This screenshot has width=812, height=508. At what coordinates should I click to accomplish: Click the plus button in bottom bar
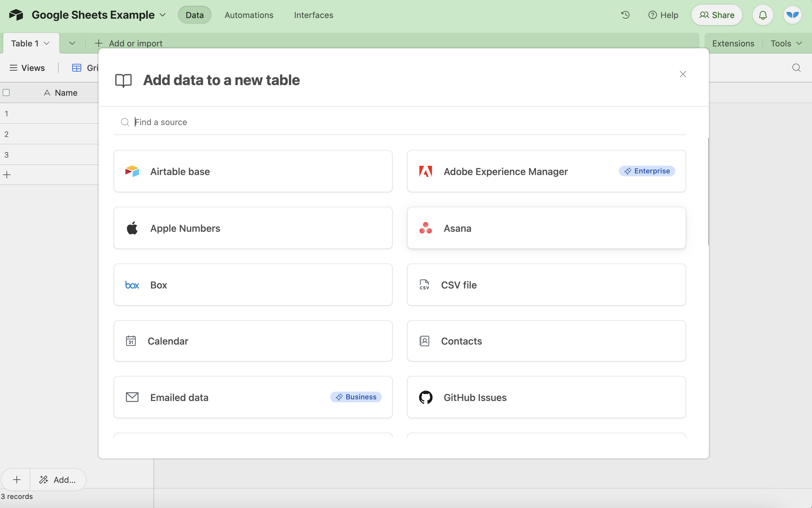click(x=16, y=479)
